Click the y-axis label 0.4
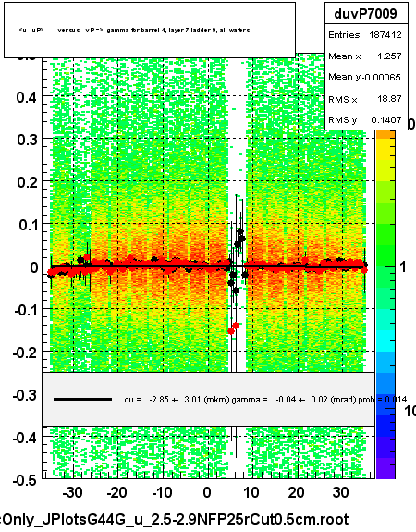This screenshot has height=532, width=416. (26, 98)
